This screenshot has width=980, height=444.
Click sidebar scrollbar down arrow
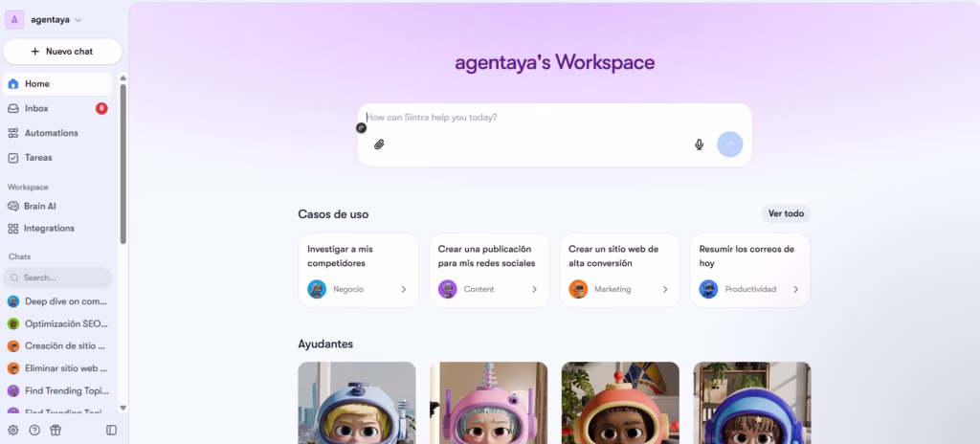click(123, 408)
